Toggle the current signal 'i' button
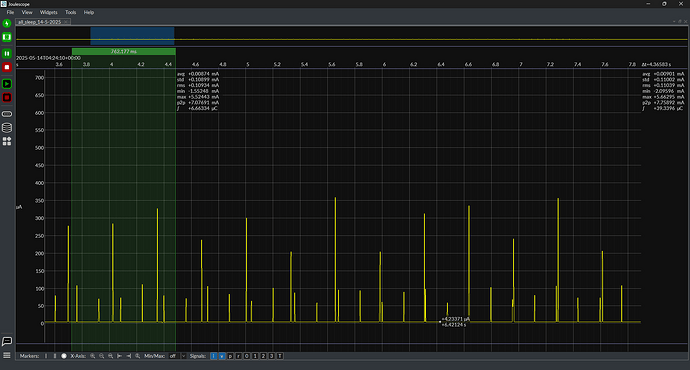 pyautogui.click(x=213, y=356)
